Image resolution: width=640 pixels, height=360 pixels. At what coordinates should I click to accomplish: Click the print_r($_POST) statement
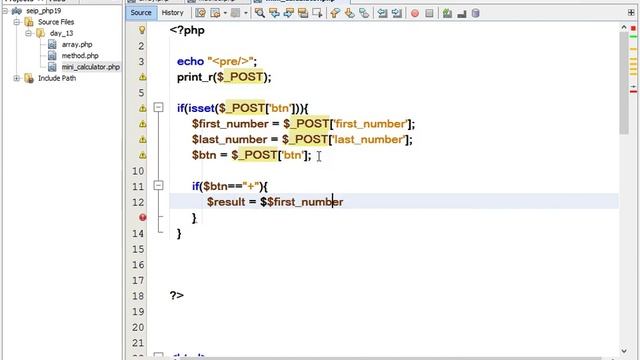224,77
